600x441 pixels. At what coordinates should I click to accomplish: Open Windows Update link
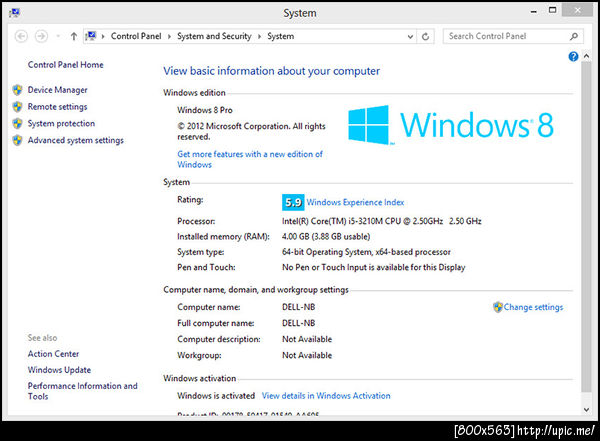click(x=59, y=370)
